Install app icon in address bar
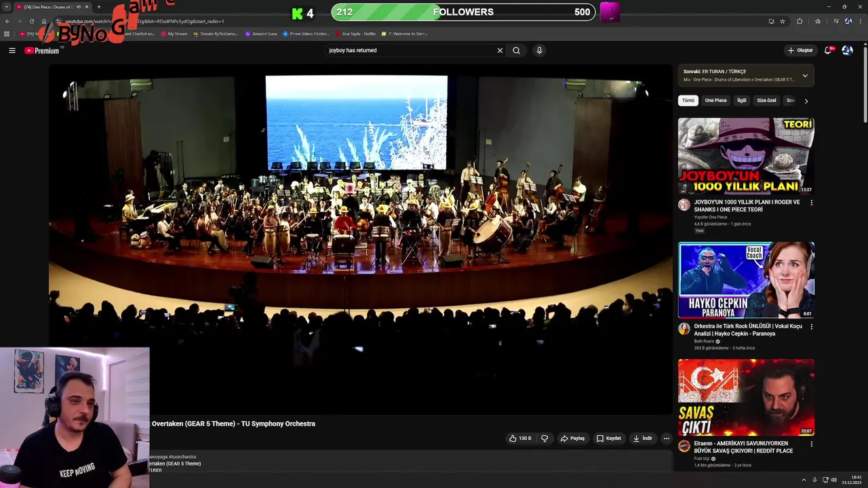This screenshot has width=868, height=488. (771, 21)
